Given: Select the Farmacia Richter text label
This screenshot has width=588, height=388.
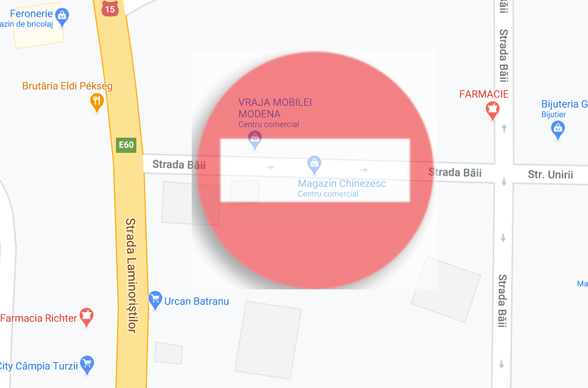Looking at the screenshot, I should [38, 318].
